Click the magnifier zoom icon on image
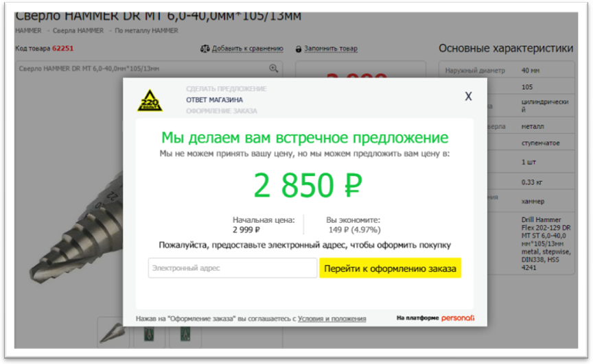Image resolution: width=593 pixels, height=364 pixels. pos(273,69)
